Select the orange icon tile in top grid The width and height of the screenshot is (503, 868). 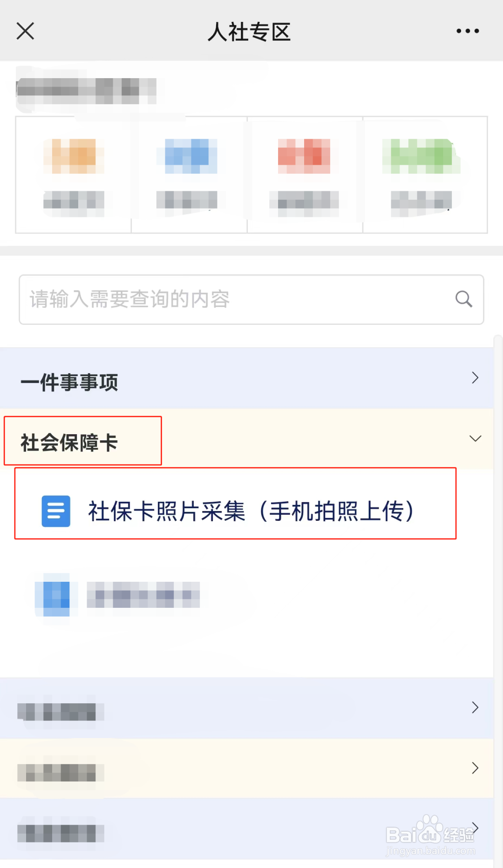[74, 175]
